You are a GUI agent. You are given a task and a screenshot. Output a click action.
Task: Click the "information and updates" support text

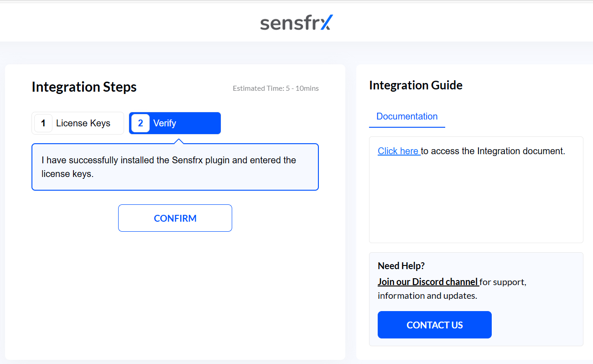tap(427, 296)
